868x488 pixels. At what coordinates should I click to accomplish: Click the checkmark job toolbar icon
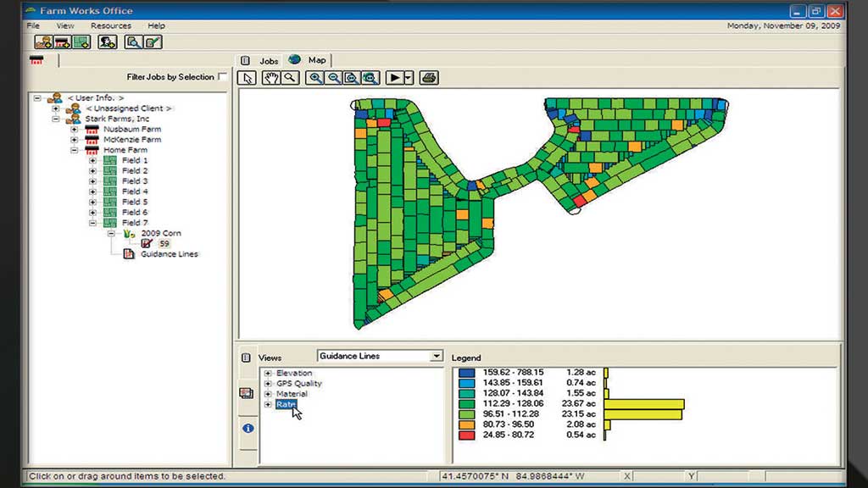(x=153, y=42)
